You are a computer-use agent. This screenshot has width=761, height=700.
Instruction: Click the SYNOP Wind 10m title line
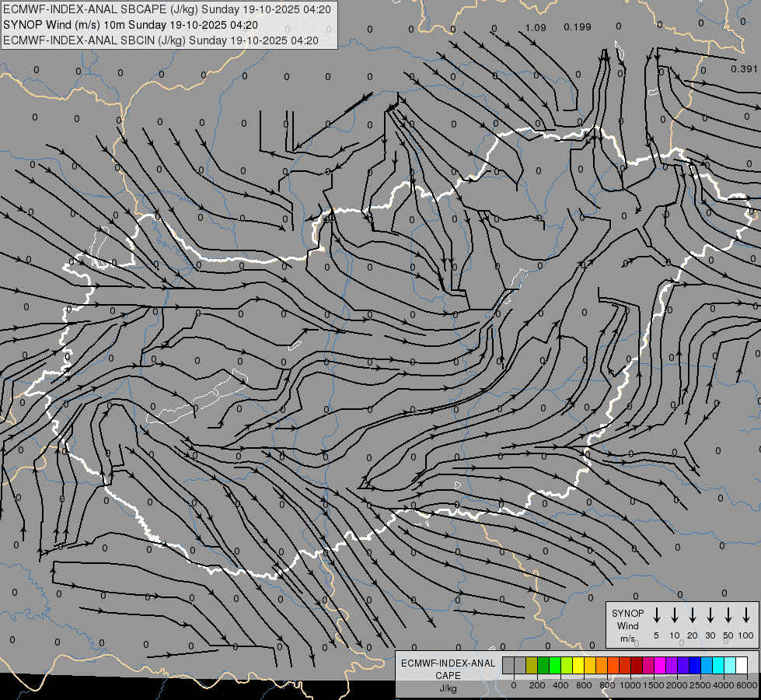(130, 25)
